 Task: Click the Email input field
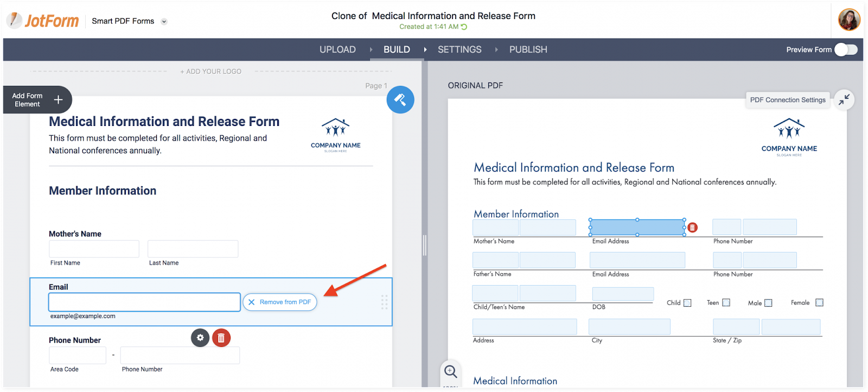(x=144, y=302)
